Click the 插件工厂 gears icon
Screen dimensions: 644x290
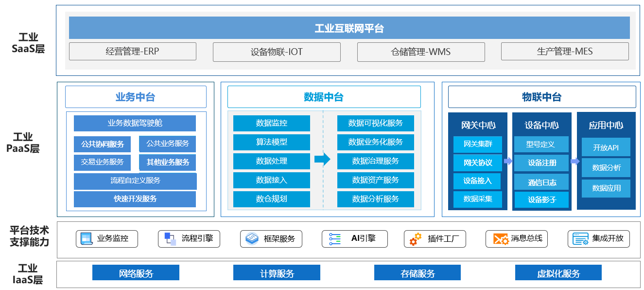point(416,239)
